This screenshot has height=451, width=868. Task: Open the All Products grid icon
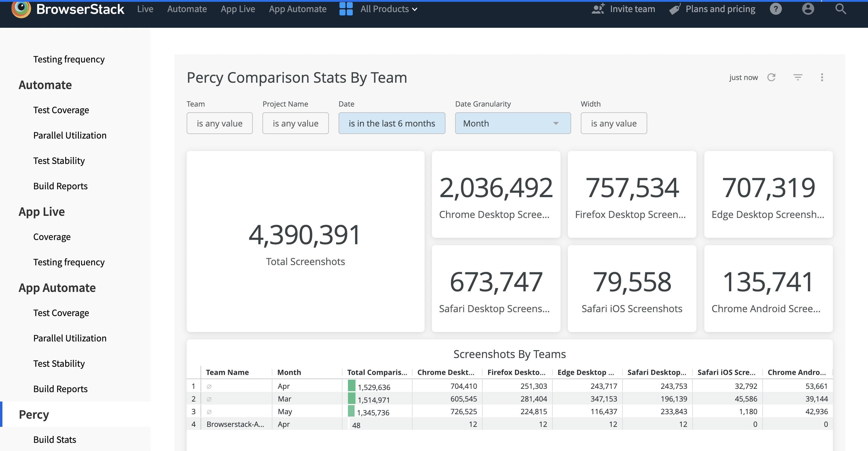[x=346, y=9]
